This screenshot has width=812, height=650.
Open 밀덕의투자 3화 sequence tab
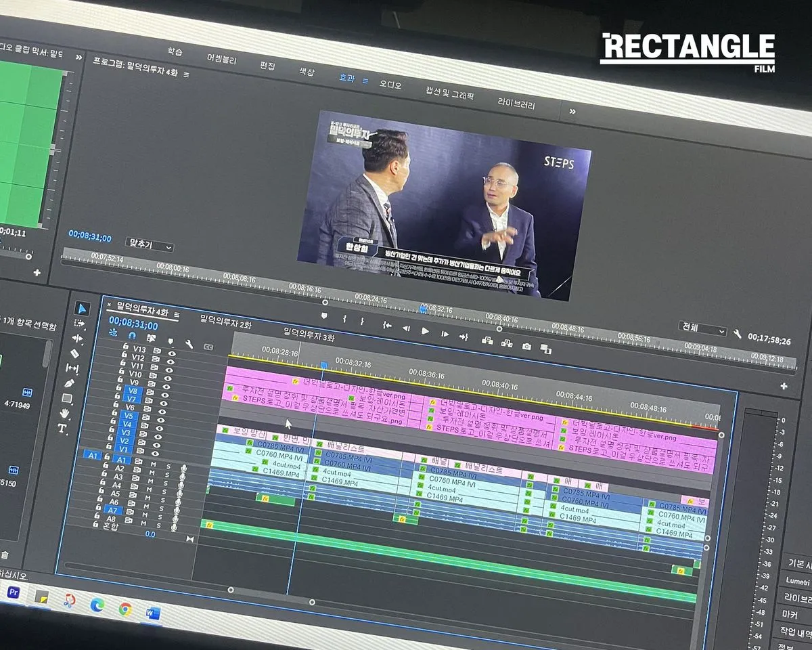(309, 334)
